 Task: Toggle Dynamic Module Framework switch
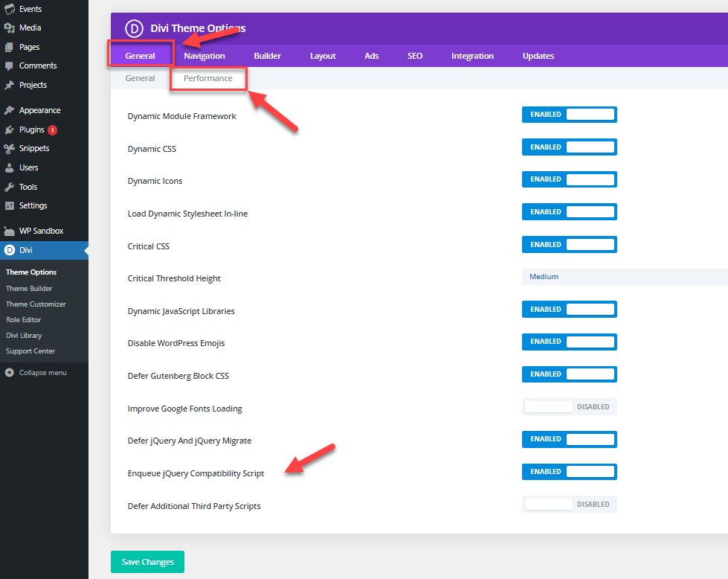[x=569, y=115]
